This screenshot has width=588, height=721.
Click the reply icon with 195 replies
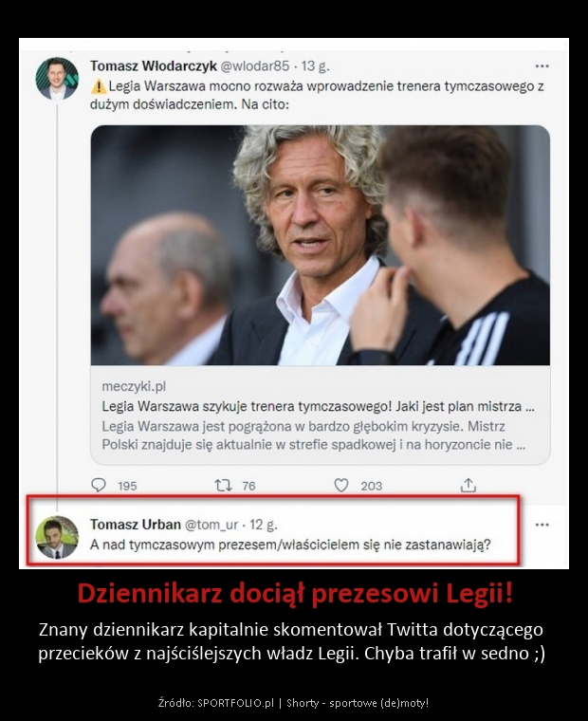99,485
